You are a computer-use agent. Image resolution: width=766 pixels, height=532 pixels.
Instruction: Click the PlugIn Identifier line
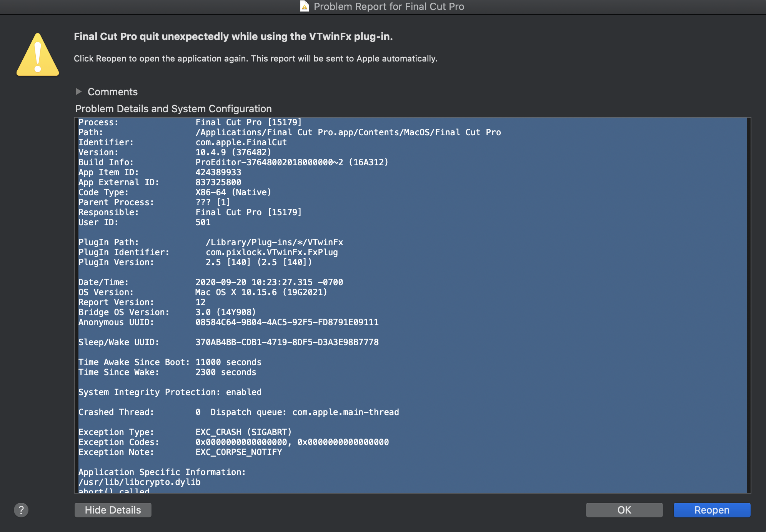(208, 252)
